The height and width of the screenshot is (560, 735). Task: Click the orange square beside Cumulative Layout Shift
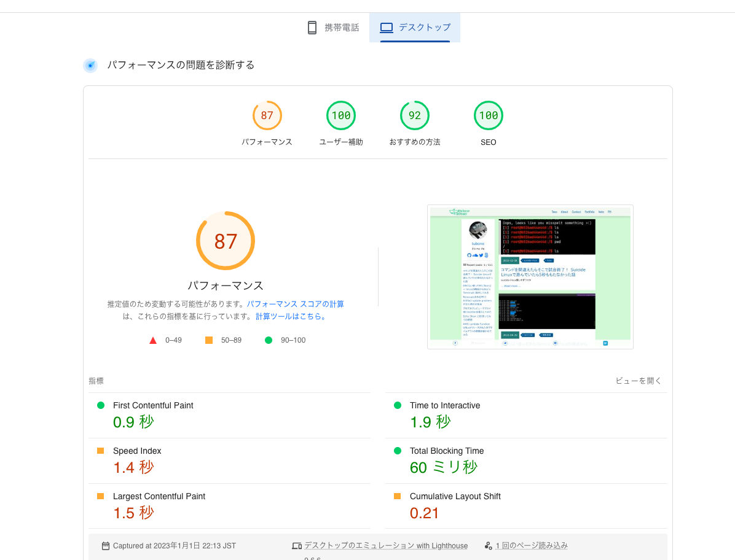pyautogui.click(x=398, y=496)
